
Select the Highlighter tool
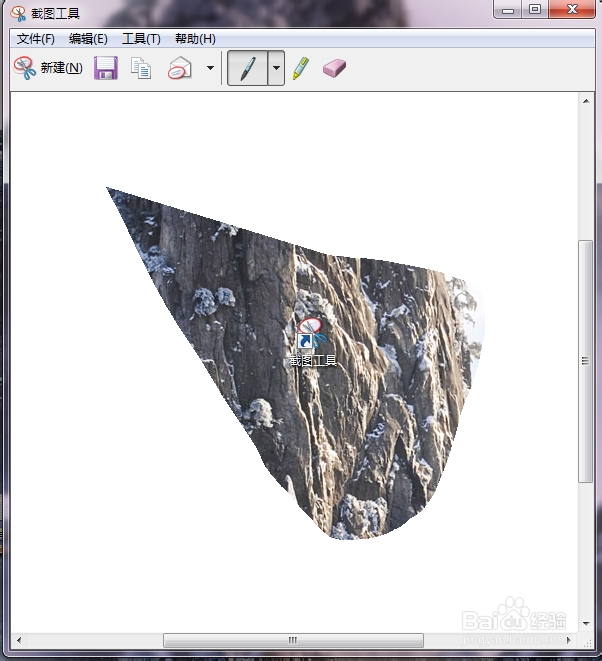[x=301, y=68]
